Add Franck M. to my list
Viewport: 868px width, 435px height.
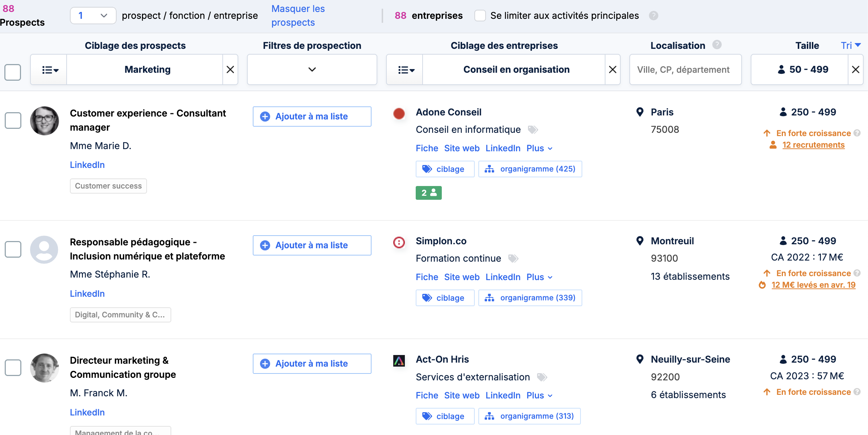pyautogui.click(x=312, y=364)
